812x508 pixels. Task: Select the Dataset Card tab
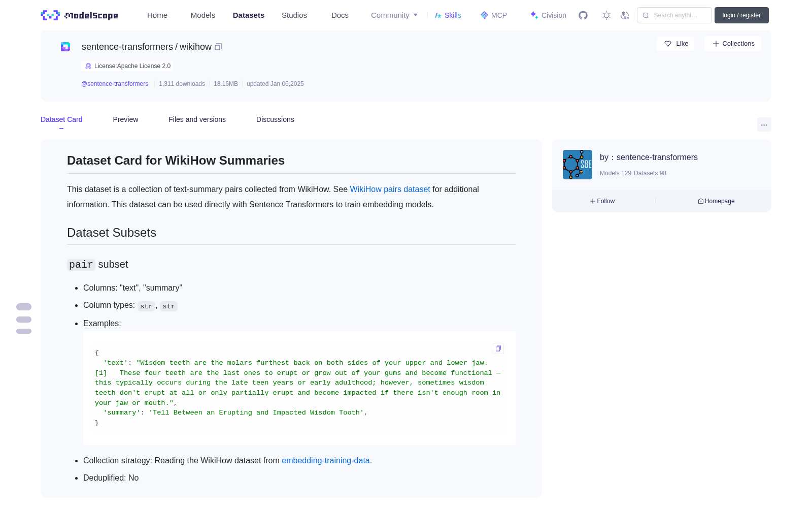pyautogui.click(x=61, y=119)
